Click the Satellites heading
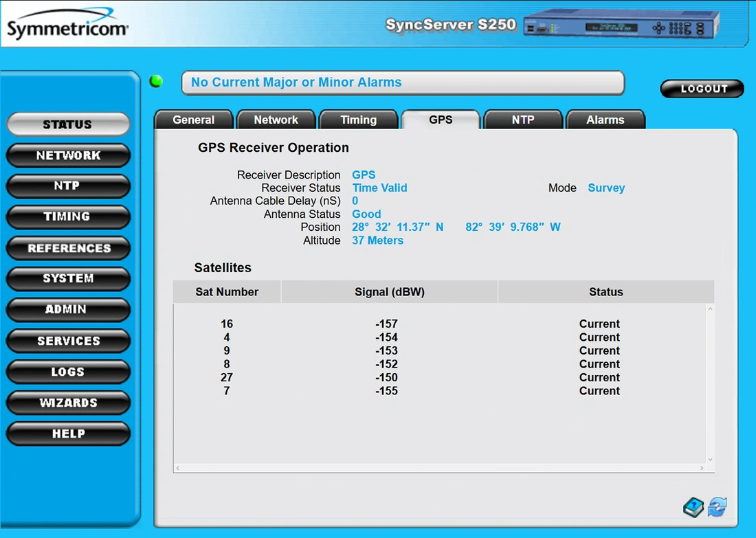The width and height of the screenshot is (756, 538). [x=223, y=267]
